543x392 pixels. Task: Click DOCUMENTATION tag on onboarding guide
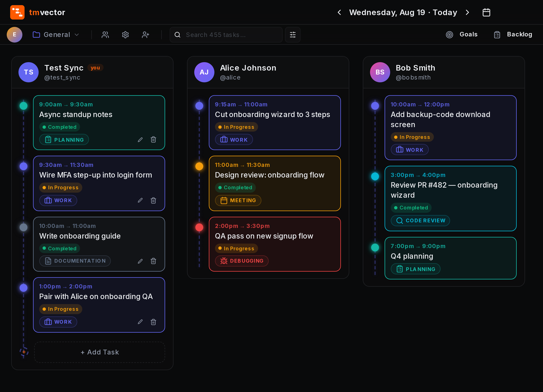click(x=75, y=261)
